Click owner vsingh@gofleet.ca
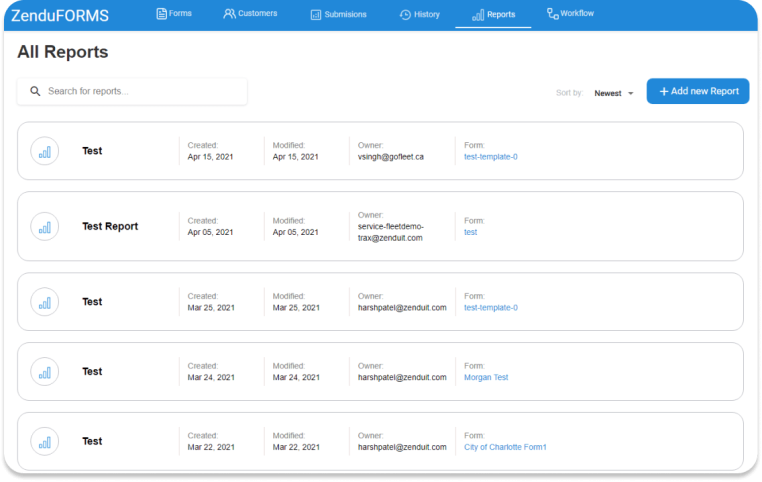 pyautogui.click(x=391, y=157)
